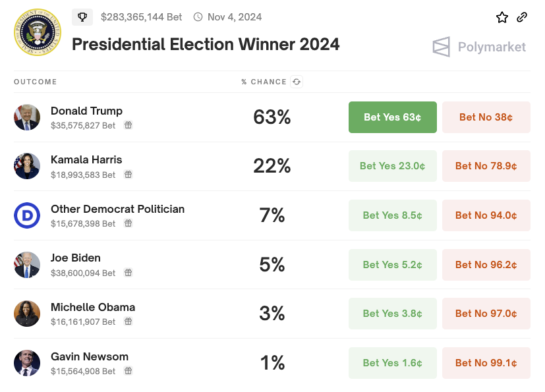Click the presidential seal image
Viewport: 545px width, 392px height.
coord(36,32)
